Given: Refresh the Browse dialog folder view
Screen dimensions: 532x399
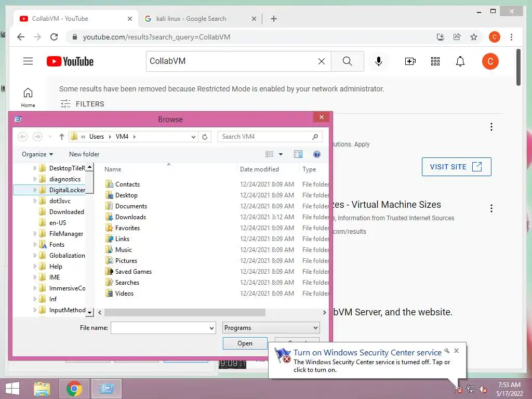Looking at the screenshot, I should 205,137.
